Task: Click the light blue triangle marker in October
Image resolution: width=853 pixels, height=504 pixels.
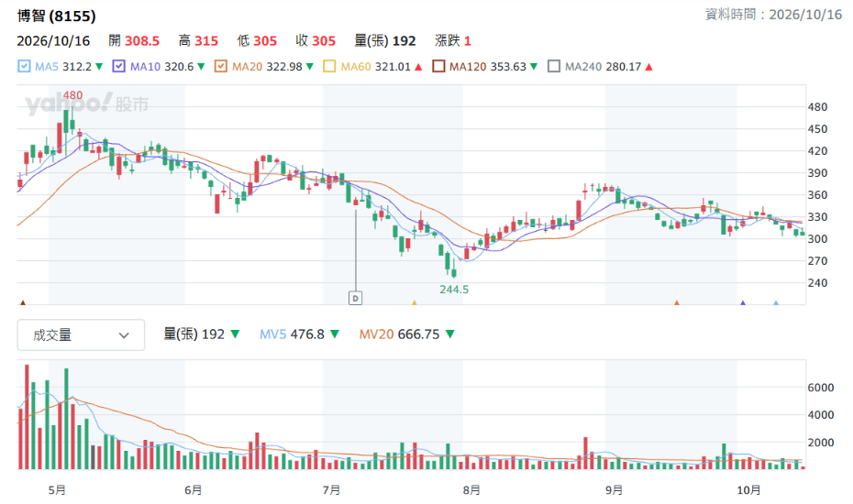Action: click(x=776, y=302)
